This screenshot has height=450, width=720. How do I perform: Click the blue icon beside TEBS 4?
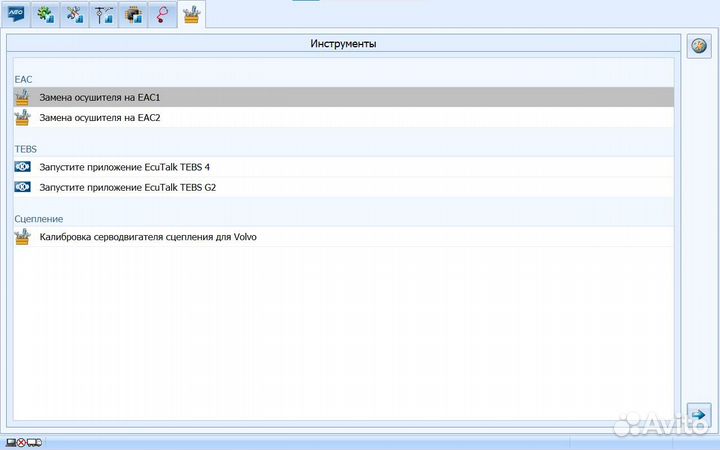(x=22, y=167)
